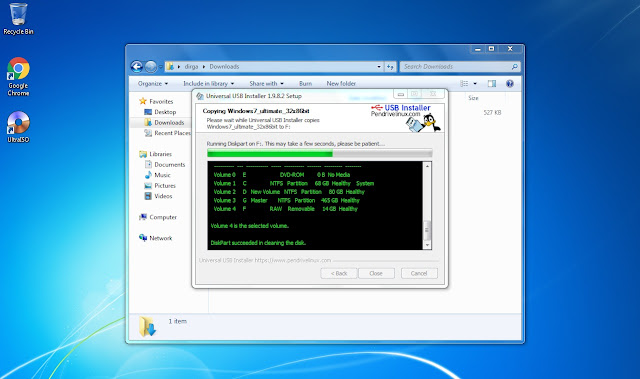Click the dirga breadcrumb in the address bar
The image size is (640, 379).
191,66
